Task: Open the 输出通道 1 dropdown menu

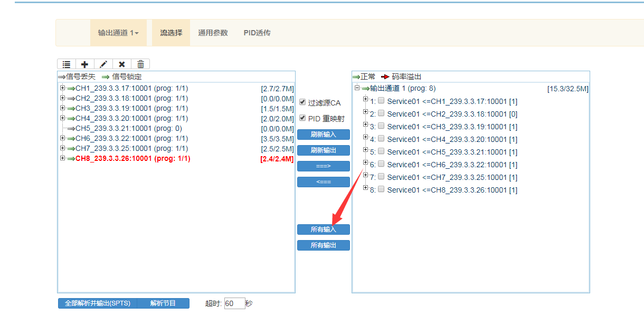Action: point(118,33)
